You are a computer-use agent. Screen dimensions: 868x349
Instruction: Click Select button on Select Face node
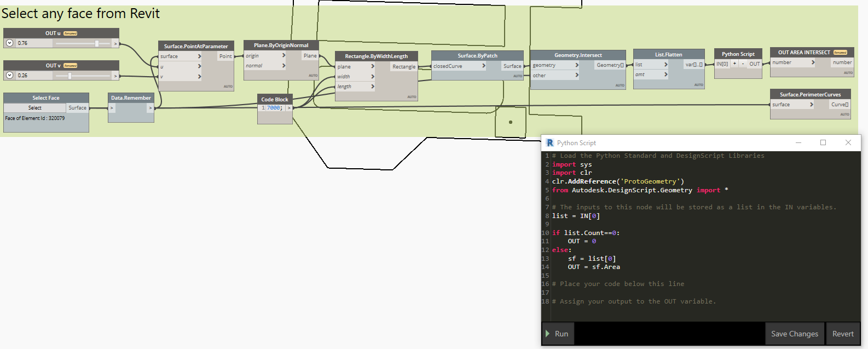(x=35, y=108)
